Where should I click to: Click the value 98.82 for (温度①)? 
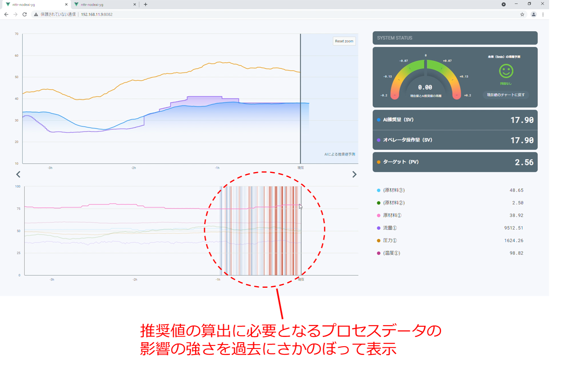[x=516, y=253]
